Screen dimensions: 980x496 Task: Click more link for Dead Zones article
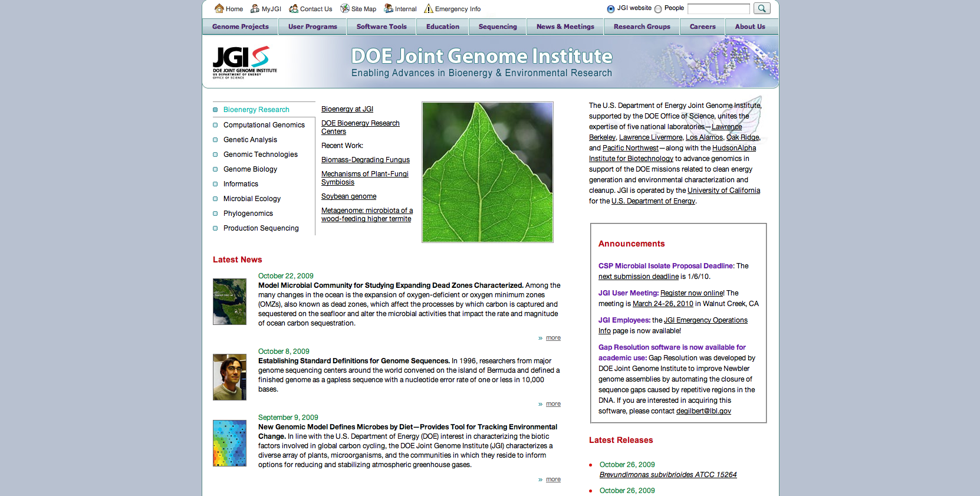pos(553,338)
